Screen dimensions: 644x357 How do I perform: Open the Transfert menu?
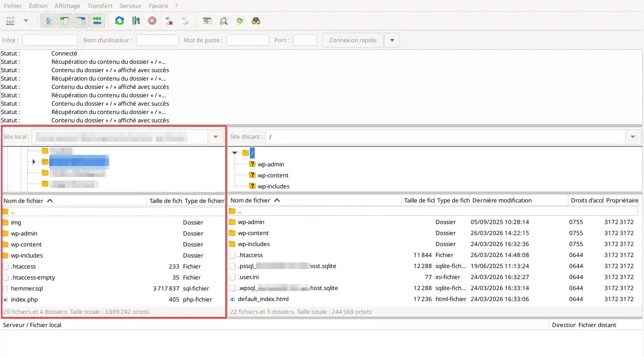coord(99,6)
